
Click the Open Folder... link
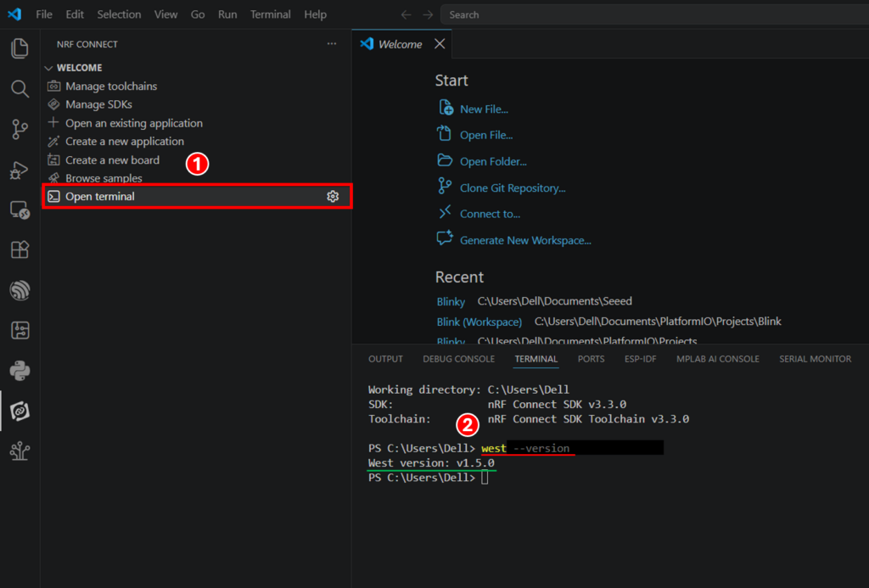(x=493, y=161)
